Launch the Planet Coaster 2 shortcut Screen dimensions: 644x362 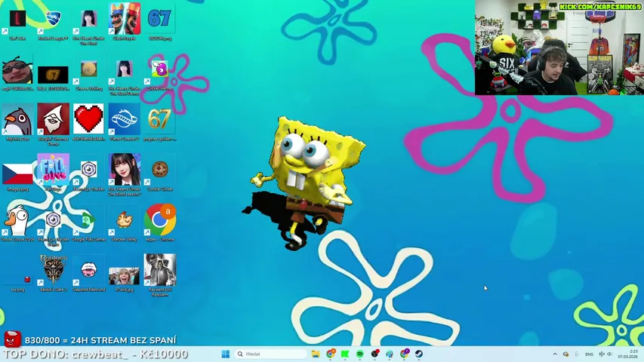tap(125, 122)
